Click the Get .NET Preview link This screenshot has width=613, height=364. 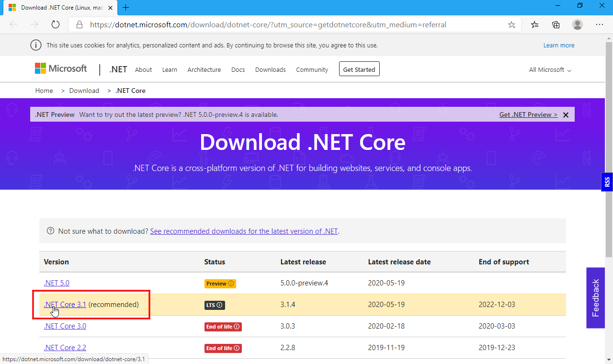pos(528,115)
